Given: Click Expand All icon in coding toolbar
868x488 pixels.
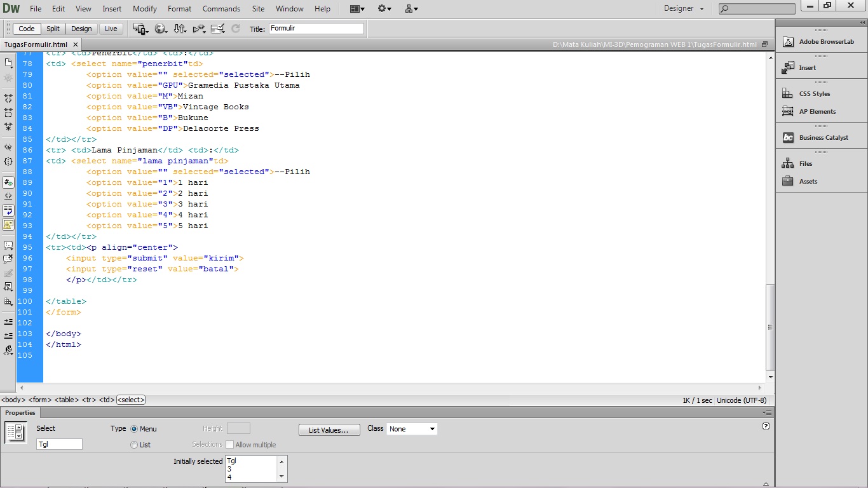Looking at the screenshot, I should click(8, 126).
